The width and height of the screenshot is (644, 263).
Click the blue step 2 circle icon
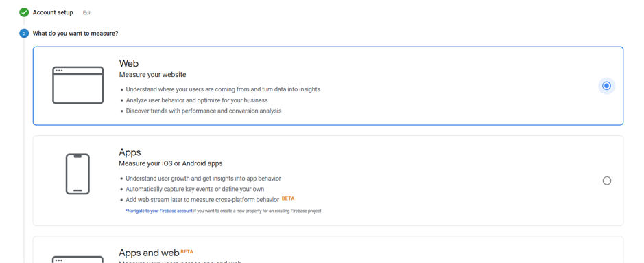point(24,33)
